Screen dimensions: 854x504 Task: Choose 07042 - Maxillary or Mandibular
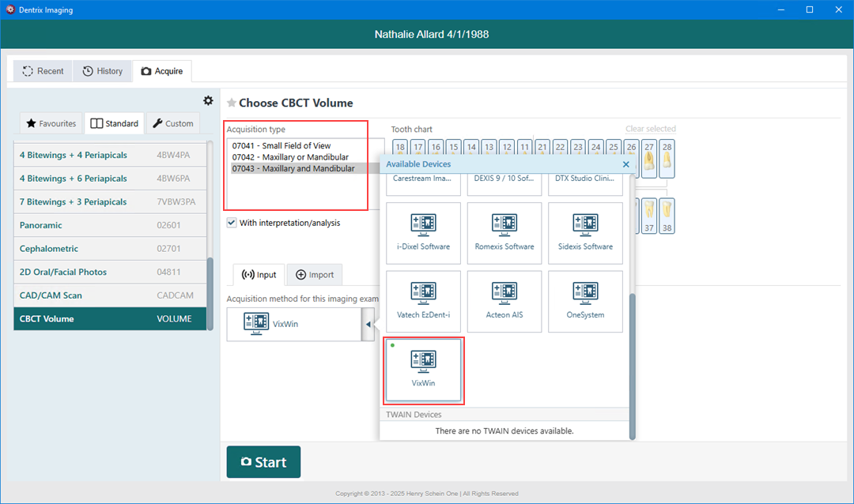tap(289, 157)
